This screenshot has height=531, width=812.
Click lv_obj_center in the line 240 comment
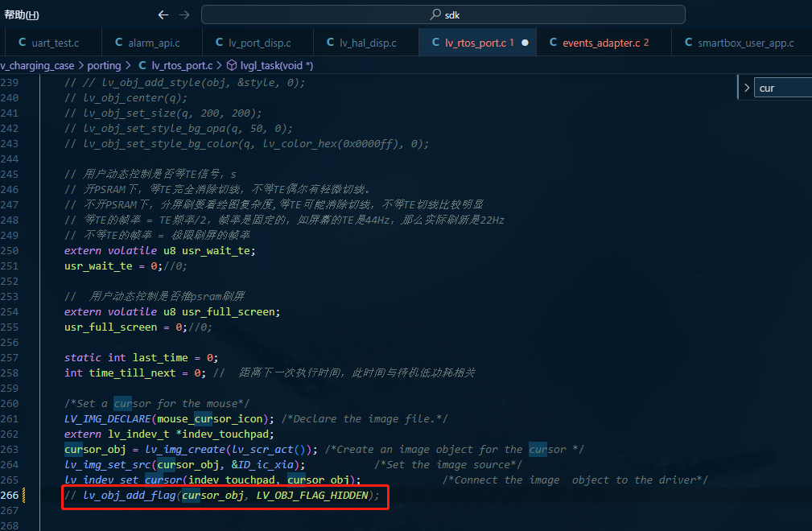(x=123, y=98)
